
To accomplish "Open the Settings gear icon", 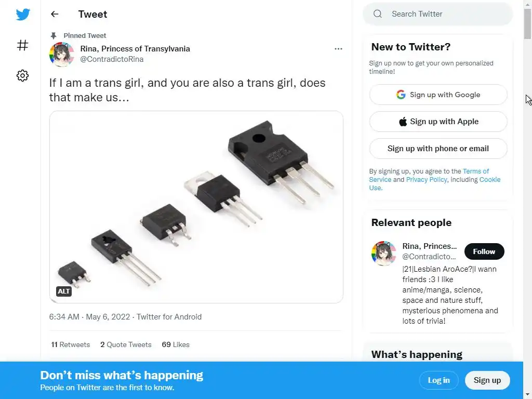I will coord(22,76).
